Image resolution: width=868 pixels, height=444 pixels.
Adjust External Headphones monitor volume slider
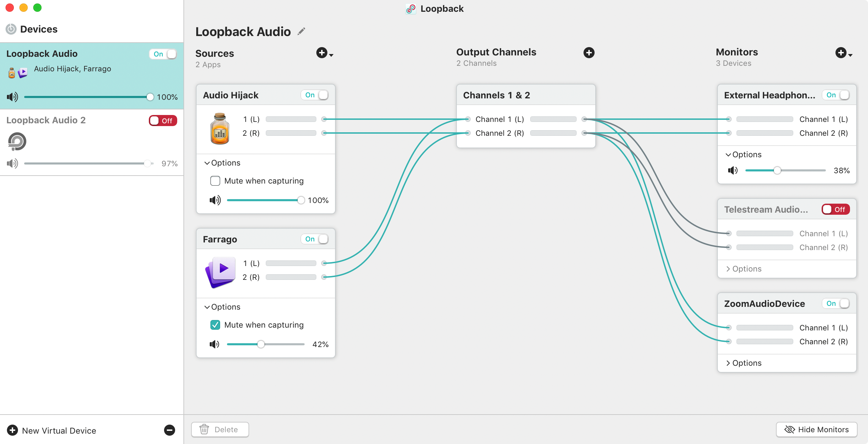(x=786, y=170)
